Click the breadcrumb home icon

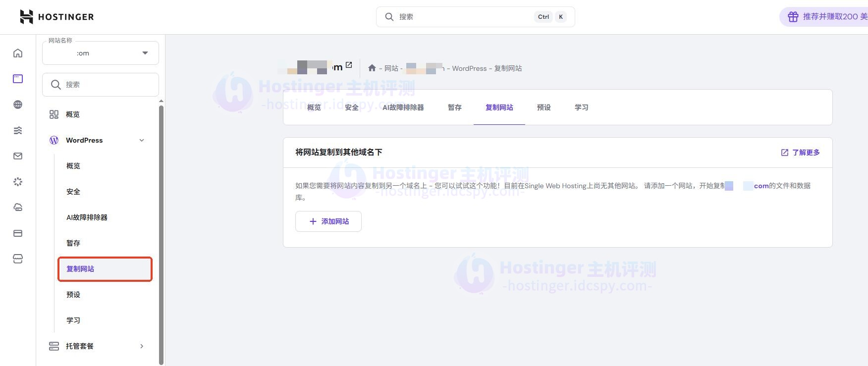coord(372,68)
